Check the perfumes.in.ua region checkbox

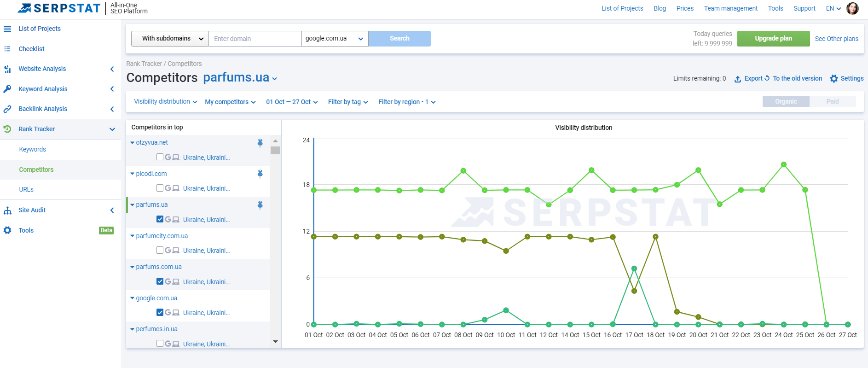click(x=160, y=344)
